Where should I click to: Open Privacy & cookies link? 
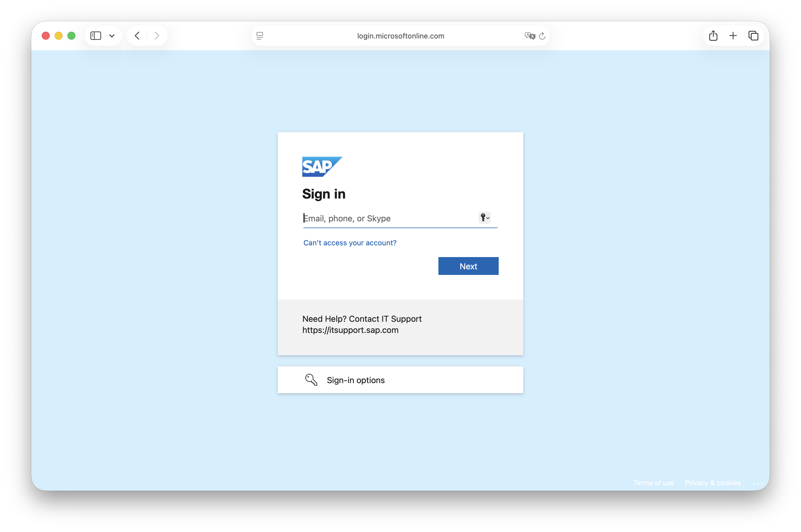coord(713,483)
